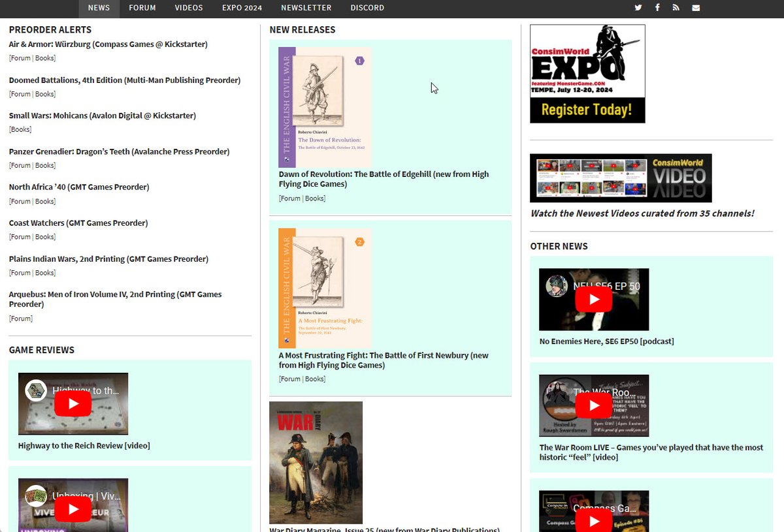Click Forum link under A Most Frustrating Fight
The height and width of the screenshot is (532, 784).
click(290, 379)
